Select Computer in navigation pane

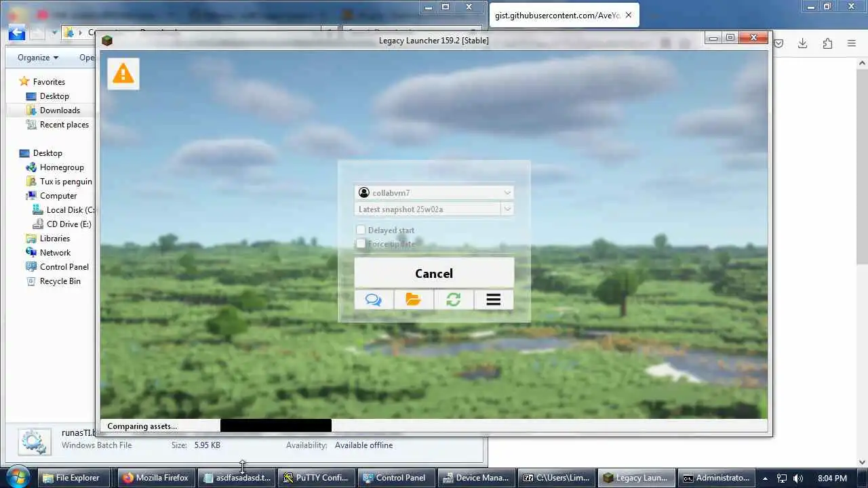tap(58, 196)
